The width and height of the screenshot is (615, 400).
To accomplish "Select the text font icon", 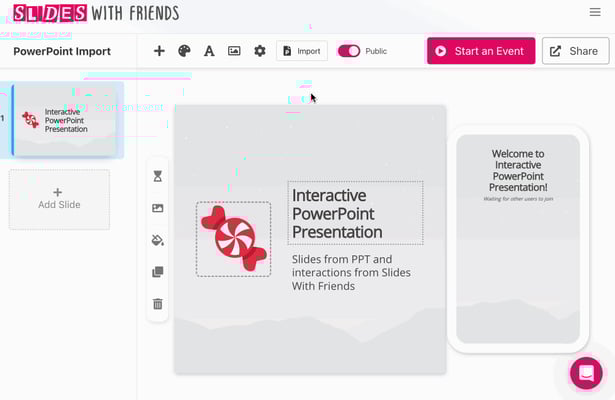I will [209, 51].
